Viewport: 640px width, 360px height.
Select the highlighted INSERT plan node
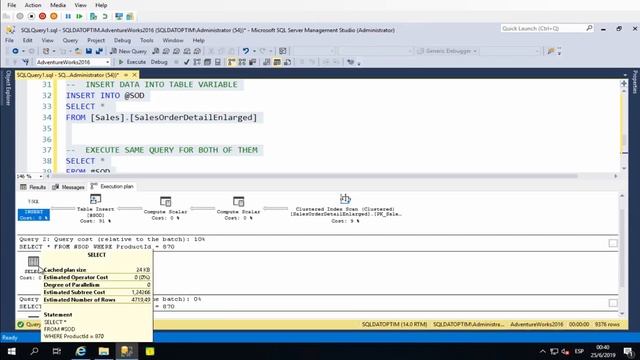(x=34, y=215)
